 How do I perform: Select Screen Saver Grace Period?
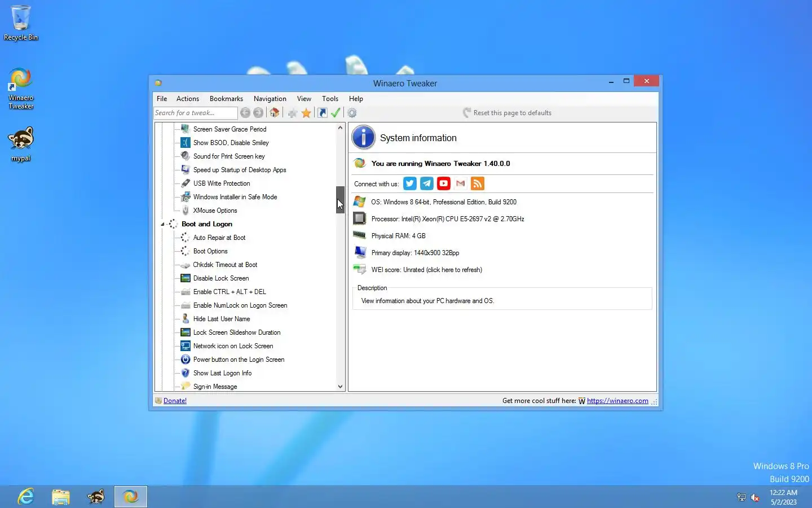[x=230, y=129]
